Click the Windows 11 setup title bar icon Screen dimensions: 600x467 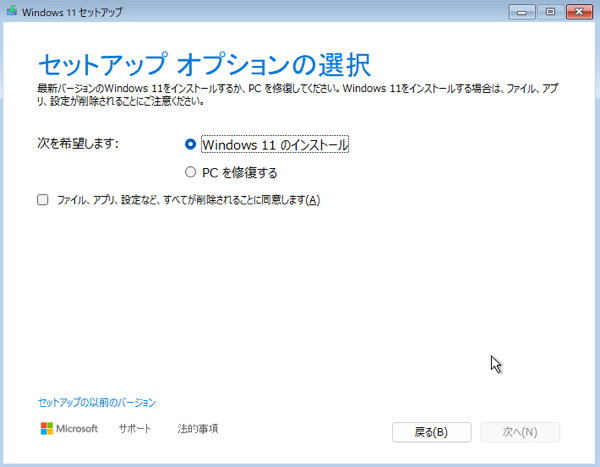[12, 11]
